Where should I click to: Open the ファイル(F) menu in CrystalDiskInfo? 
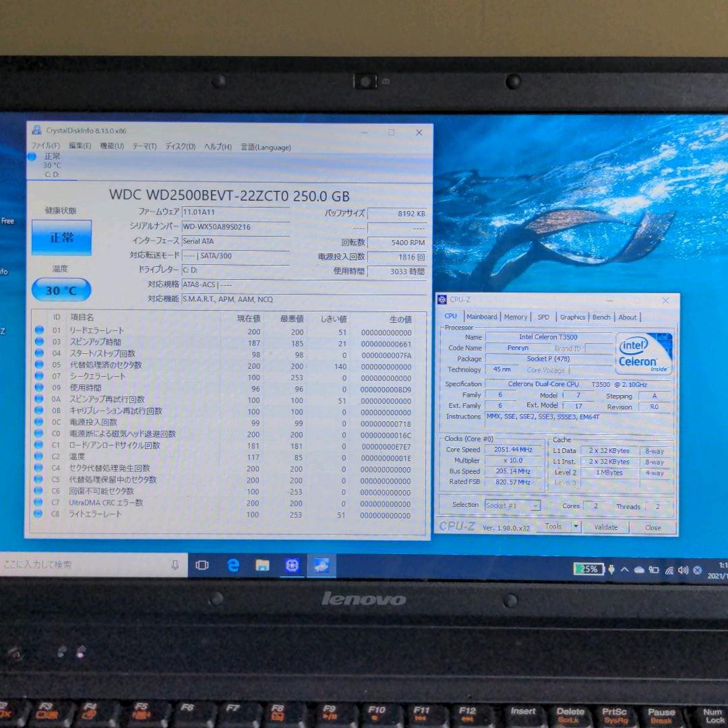[46, 146]
